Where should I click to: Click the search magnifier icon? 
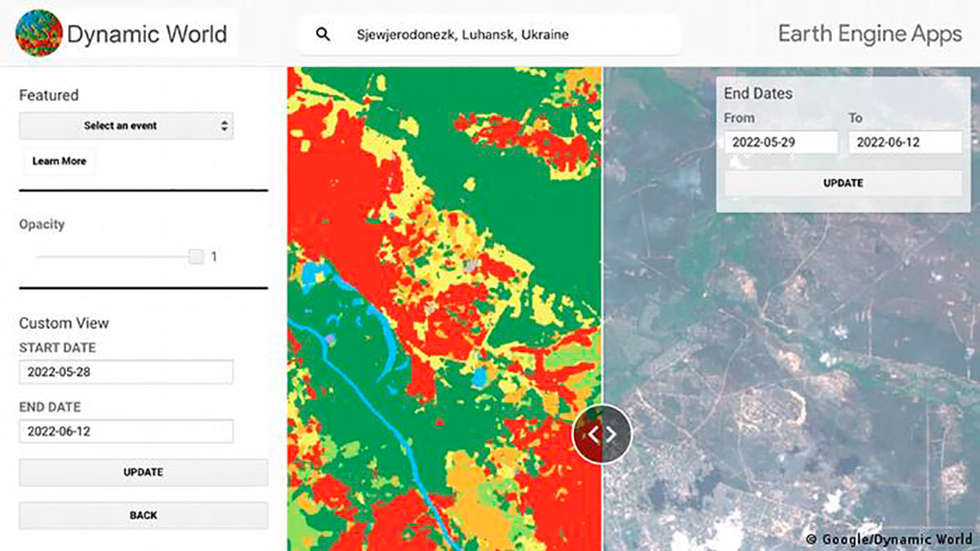point(323,34)
